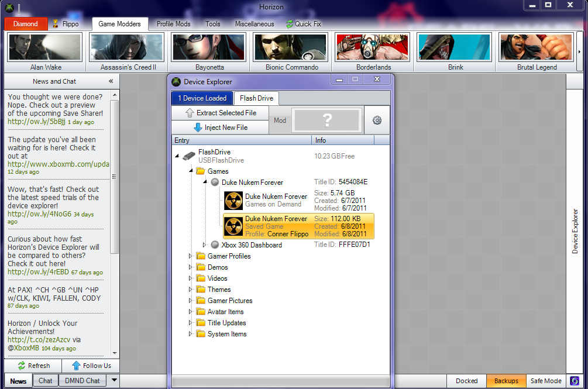Refresh the news feed
Screen dimensions: 588x389
[x=33, y=366]
